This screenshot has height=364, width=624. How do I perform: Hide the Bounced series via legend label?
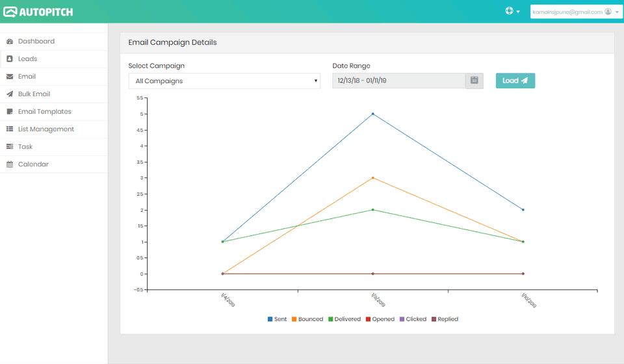click(310, 319)
